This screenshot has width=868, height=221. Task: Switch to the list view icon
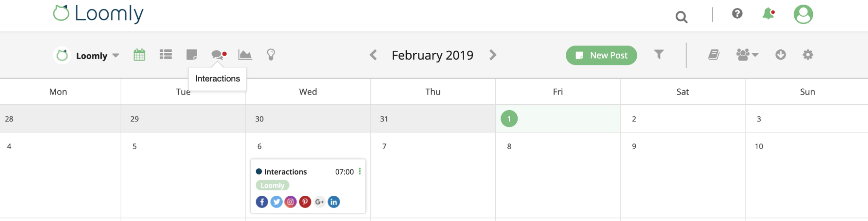tap(165, 55)
